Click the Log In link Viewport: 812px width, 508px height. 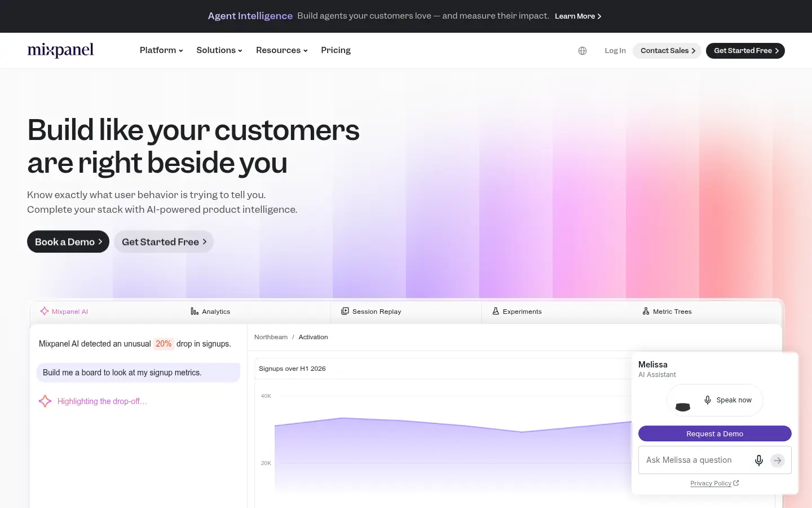615,51
